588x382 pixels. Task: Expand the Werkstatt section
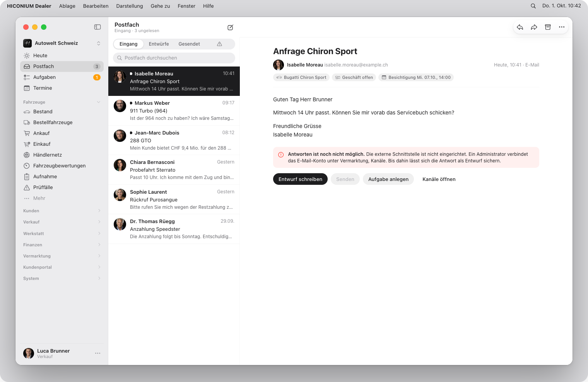(x=62, y=234)
